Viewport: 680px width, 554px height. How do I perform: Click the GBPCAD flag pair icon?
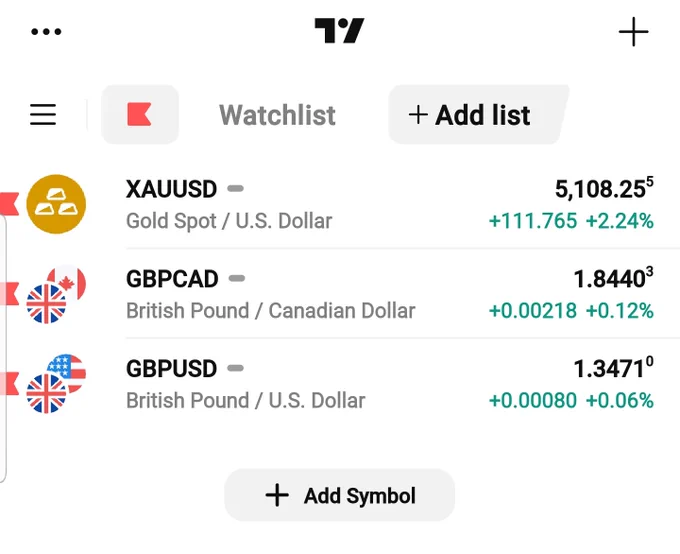click(56, 294)
